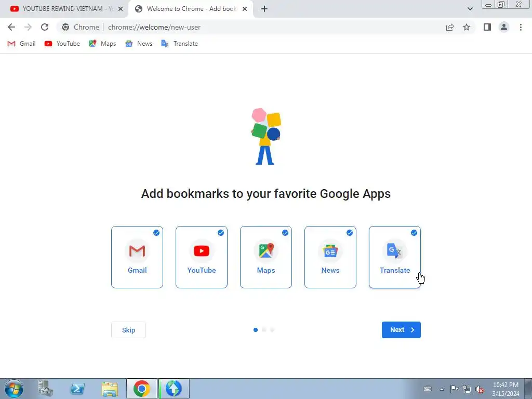Image resolution: width=532 pixels, height=399 pixels.
Task: Open the News bookmark in the bookmarks bar
Action: (138, 44)
